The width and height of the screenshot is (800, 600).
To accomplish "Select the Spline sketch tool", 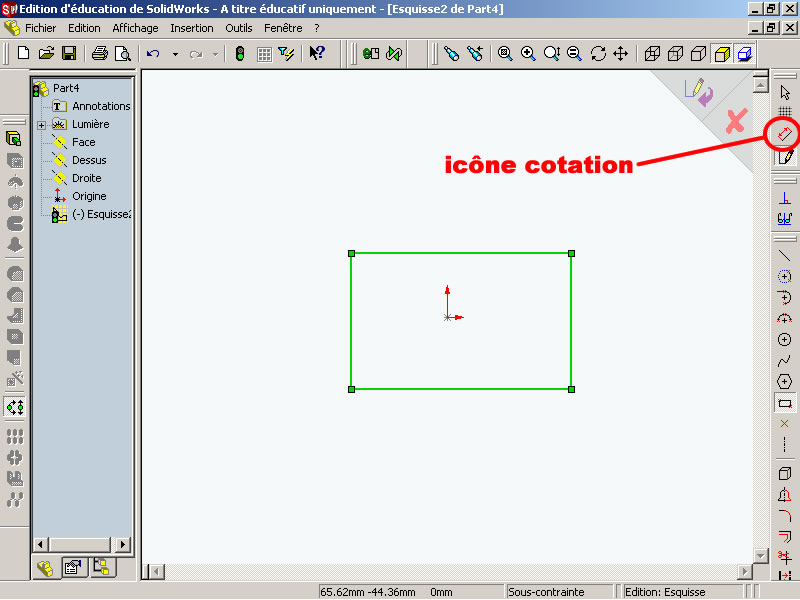I will 785,361.
